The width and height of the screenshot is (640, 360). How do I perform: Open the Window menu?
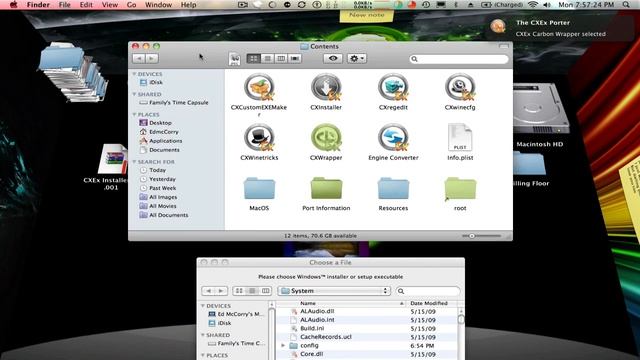[x=158, y=5]
